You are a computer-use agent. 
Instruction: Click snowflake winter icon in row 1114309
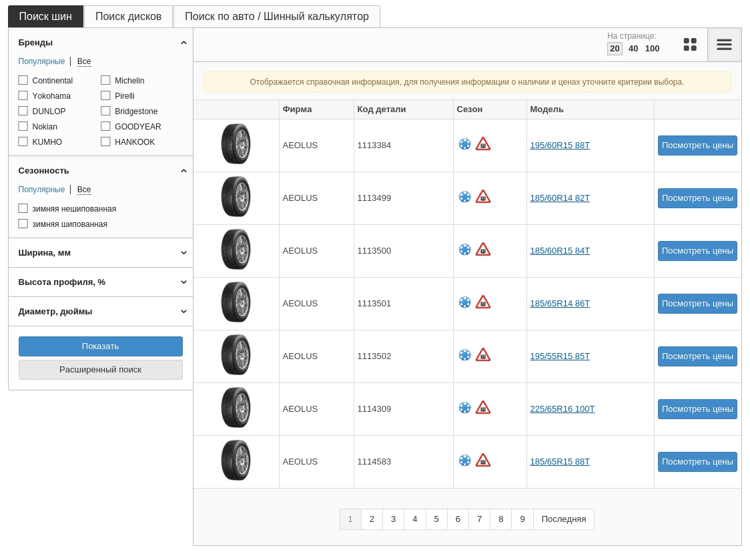tap(465, 408)
